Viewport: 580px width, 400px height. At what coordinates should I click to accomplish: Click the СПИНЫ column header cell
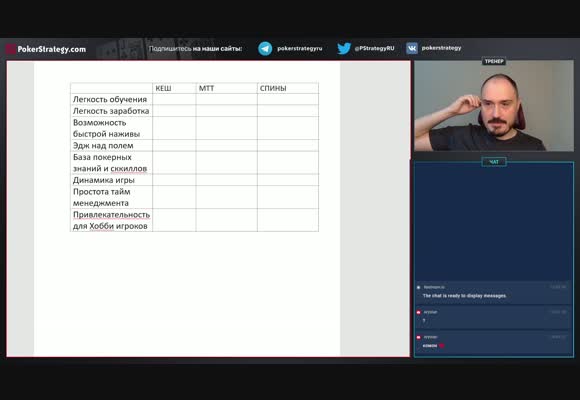288,88
